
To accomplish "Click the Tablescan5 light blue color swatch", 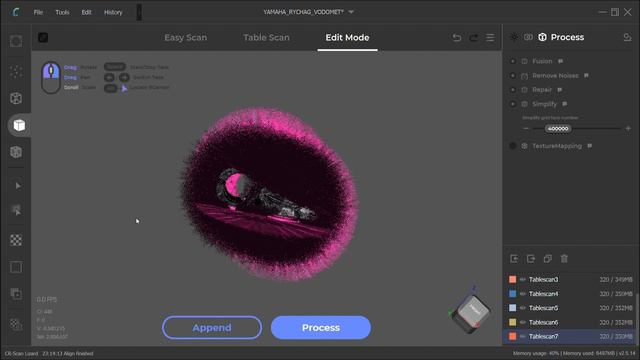I will 513,308.
